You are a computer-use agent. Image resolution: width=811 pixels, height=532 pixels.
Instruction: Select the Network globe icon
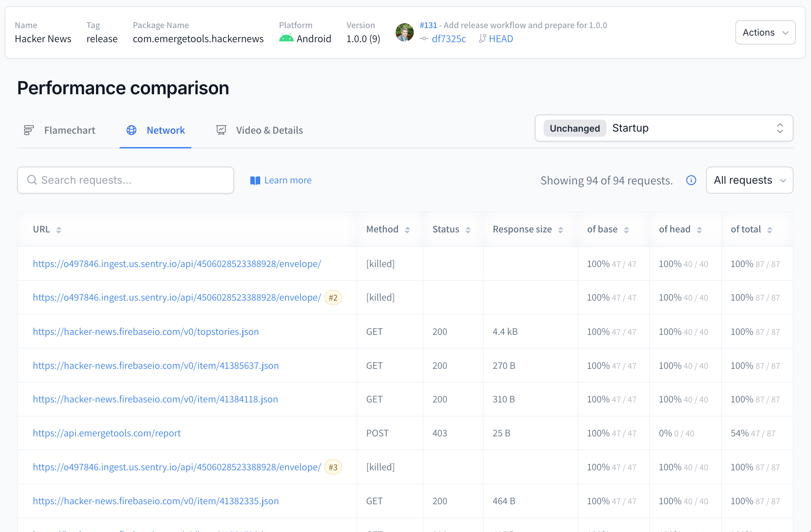tap(131, 130)
